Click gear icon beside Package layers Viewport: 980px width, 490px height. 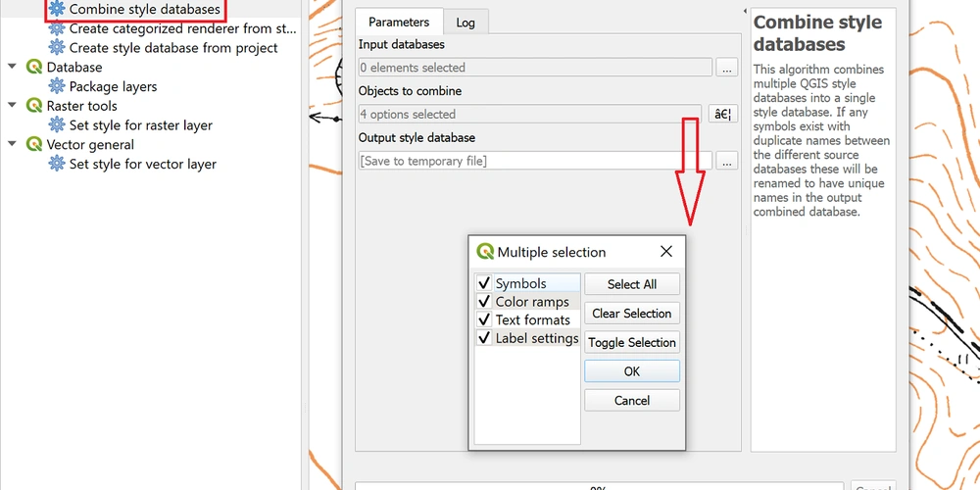coord(57,87)
